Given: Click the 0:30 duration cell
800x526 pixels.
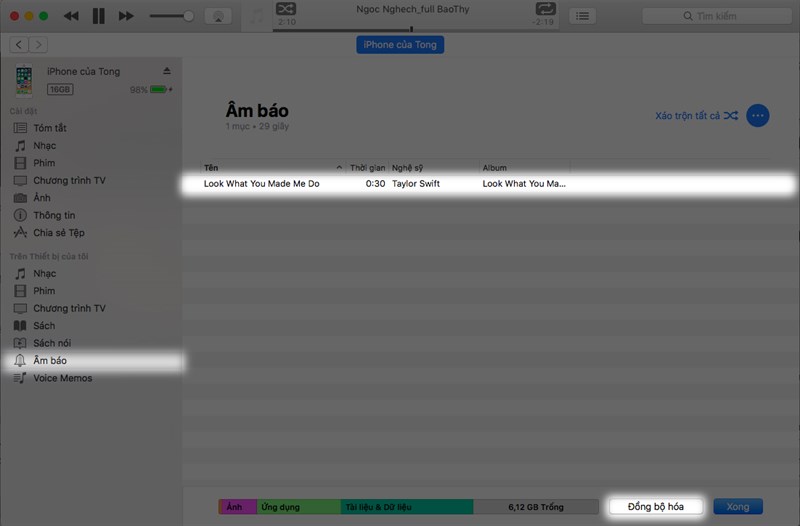Looking at the screenshot, I should (376, 184).
